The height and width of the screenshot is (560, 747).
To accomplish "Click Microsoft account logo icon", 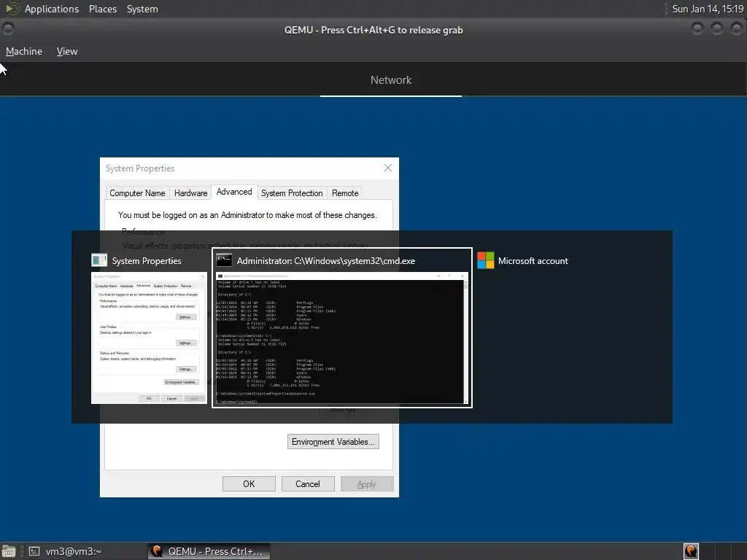I will click(x=485, y=260).
